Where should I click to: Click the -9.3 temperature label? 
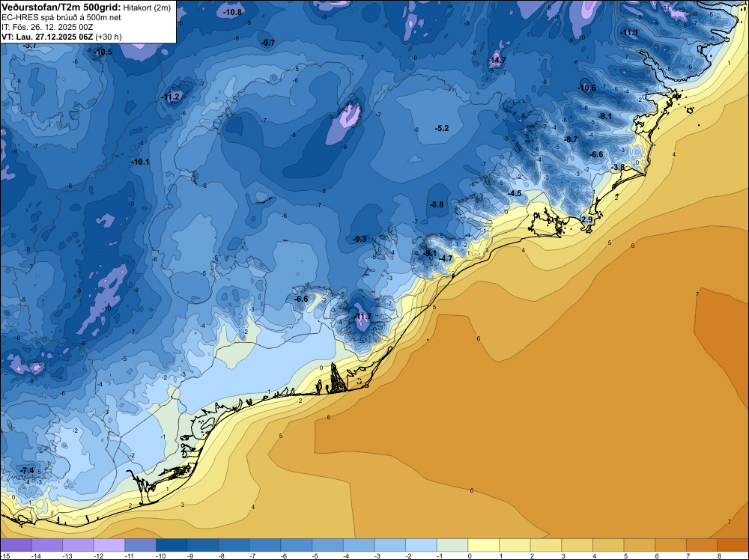pyautogui.click(x=360, y=239)
